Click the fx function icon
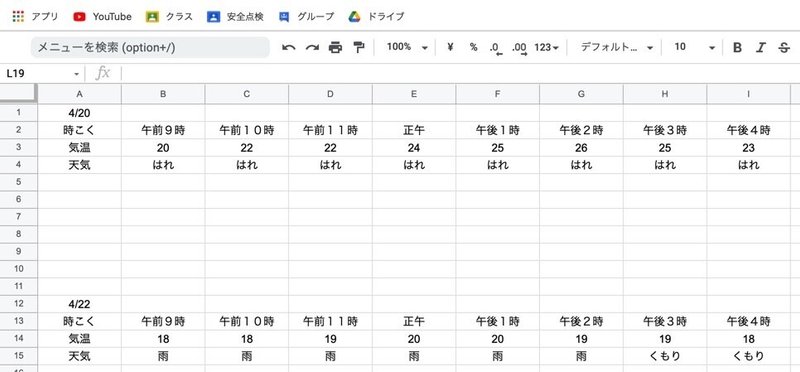This screenshot has width=800, height=372. [x=103, y=73]
